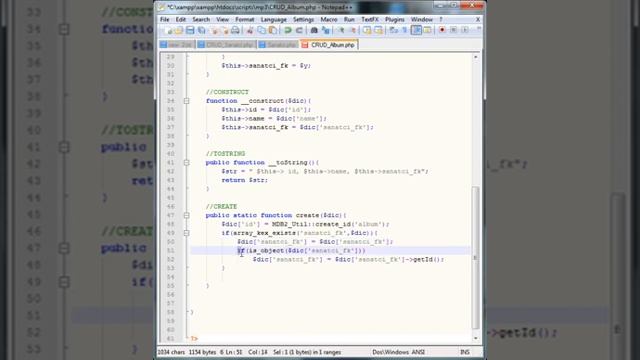Click the Paste clipboard icon
The width and height of the screenshot is (640, 360).
(273, 30)
